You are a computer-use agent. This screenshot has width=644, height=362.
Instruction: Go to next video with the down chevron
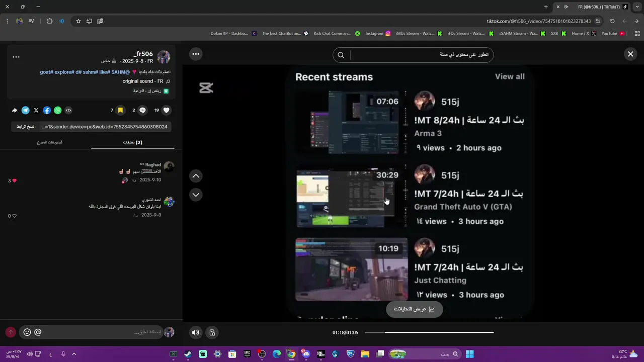(x=196, y=195)
